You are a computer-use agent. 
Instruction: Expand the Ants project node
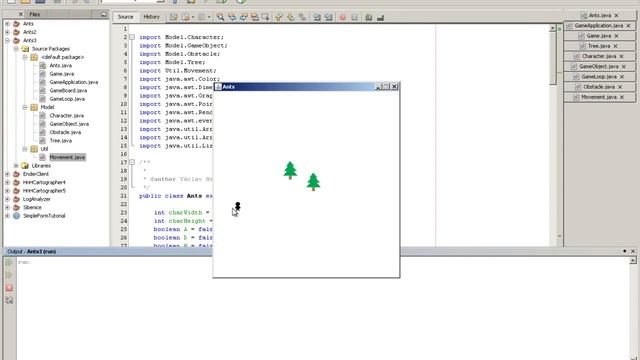[x=7, y=24]
